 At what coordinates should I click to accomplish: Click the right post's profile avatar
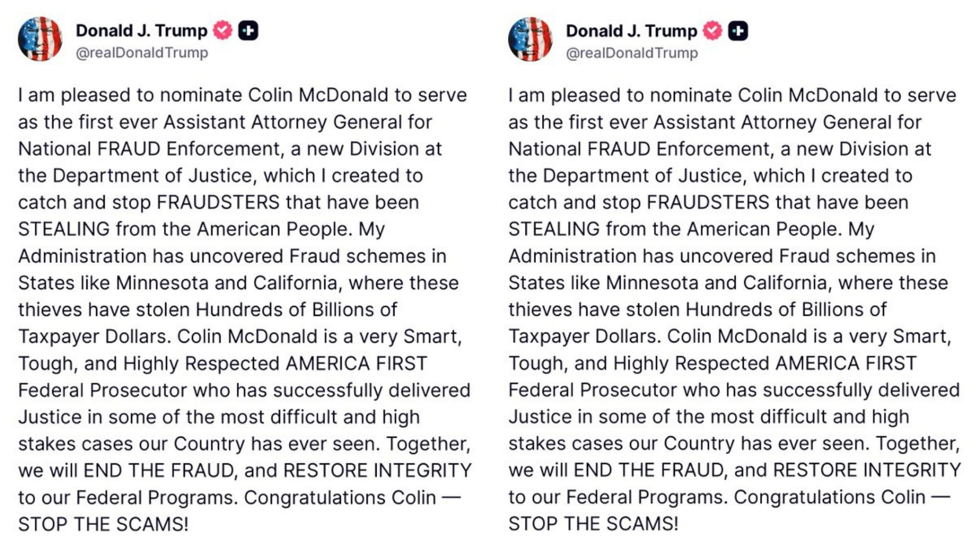tap(530, 39)
